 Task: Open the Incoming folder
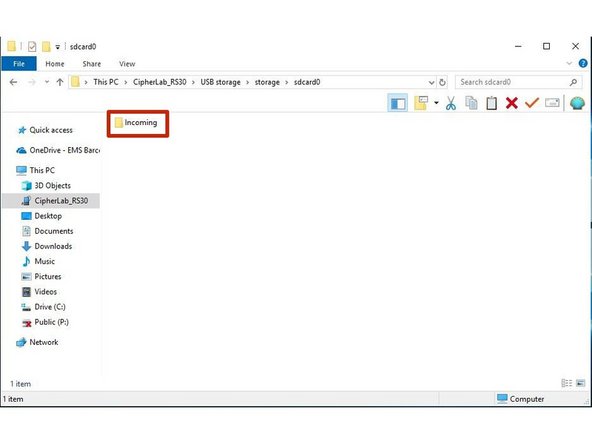click(x=136, y=123)
